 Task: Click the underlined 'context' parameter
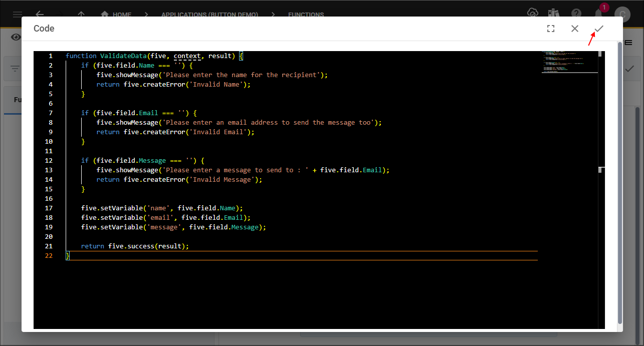pyautogui.click(x=187, y=56)
